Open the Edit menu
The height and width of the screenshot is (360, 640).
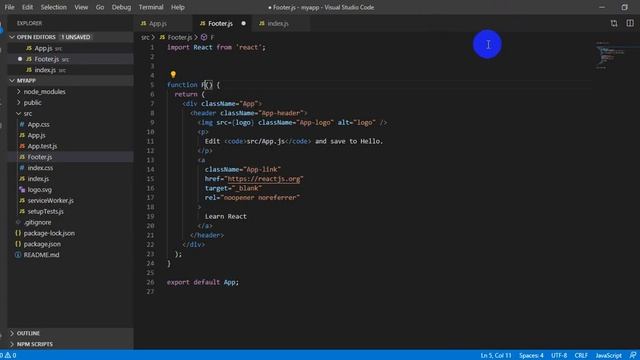[x=27, y=7]
